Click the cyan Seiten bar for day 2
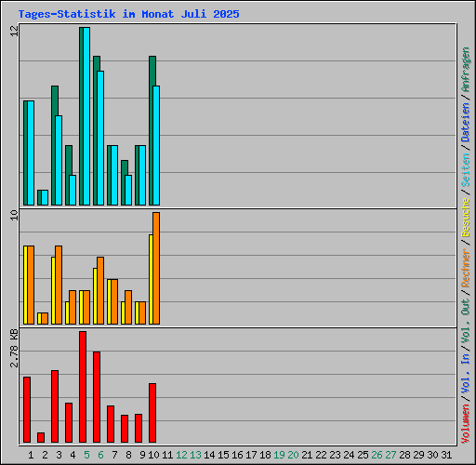Viewport: 476px width, 465px height. pyautogui.click(x=45, y=197)
